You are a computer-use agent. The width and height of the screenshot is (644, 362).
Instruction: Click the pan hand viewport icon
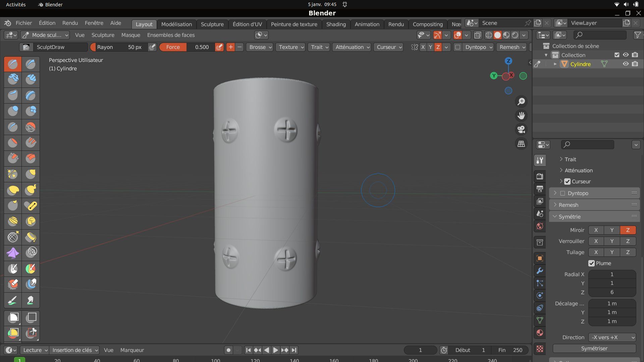click(x=521, y=116)
